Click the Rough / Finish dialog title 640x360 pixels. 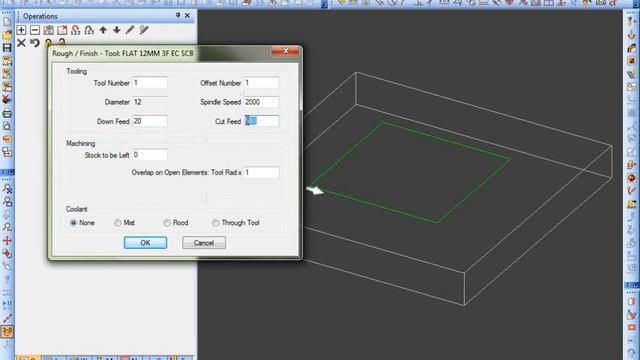[122, 53]
